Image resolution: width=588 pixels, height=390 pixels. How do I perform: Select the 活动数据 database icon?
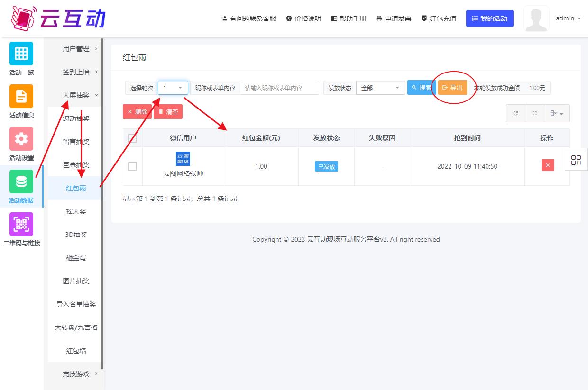(21, 181)
